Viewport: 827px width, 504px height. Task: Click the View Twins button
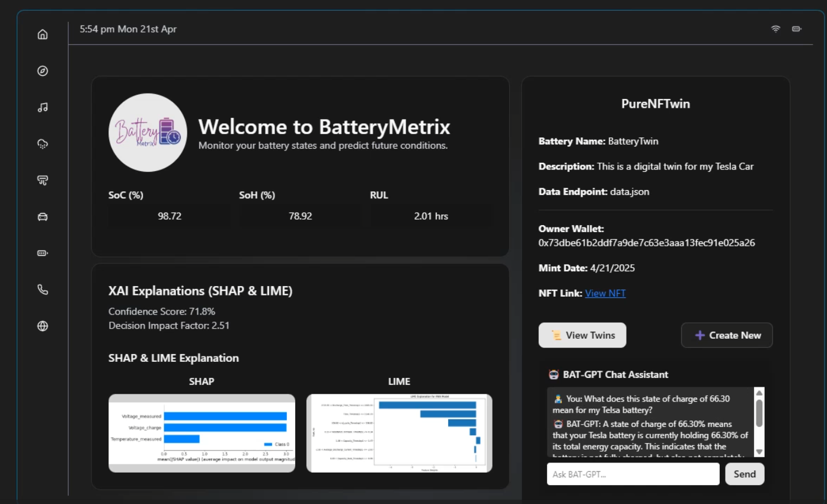(582, 335)
